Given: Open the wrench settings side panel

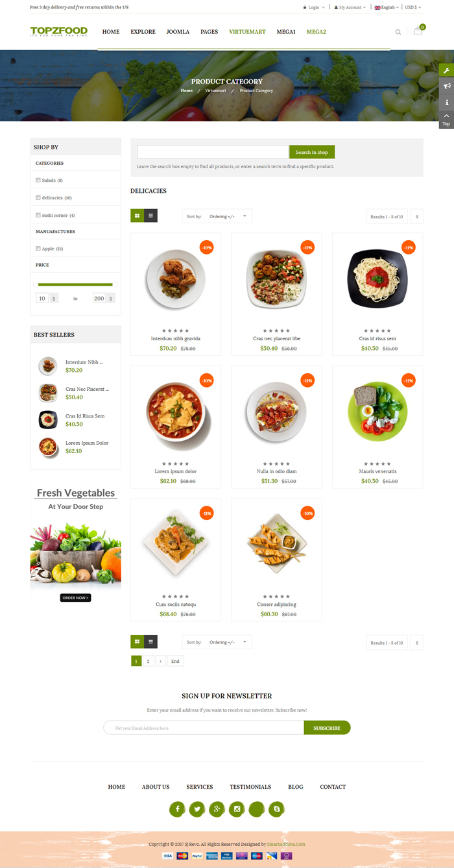Looking at the screenshot, I should click(x=446, y=70).
